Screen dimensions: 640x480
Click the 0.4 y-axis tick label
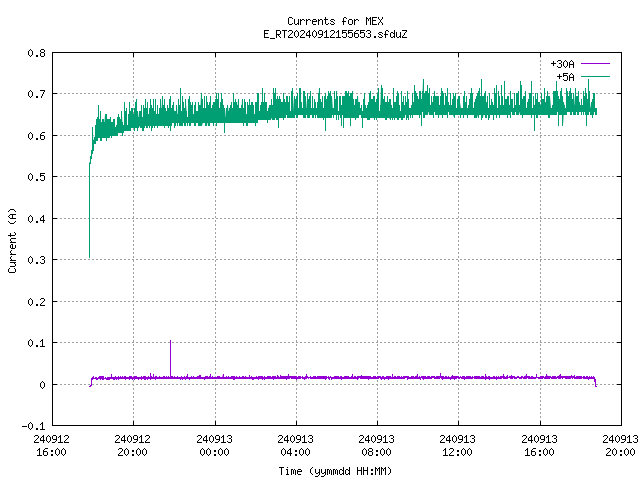click(36, 219)
